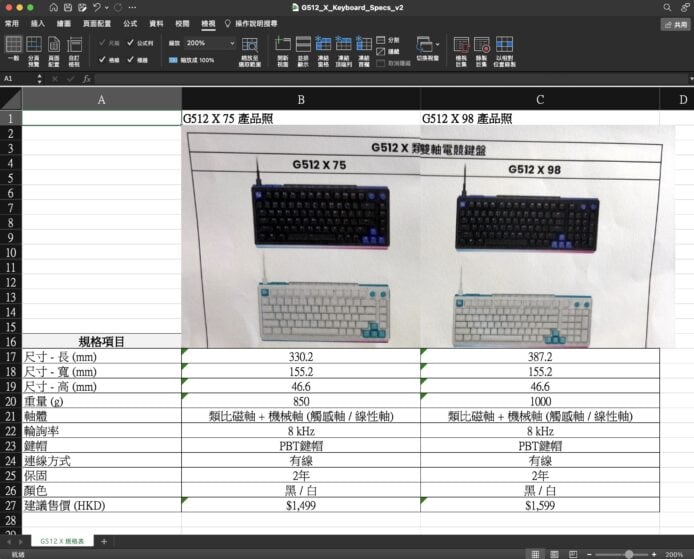Select row 17 header
Screen dimensions: 694x559
click(11, 357)
